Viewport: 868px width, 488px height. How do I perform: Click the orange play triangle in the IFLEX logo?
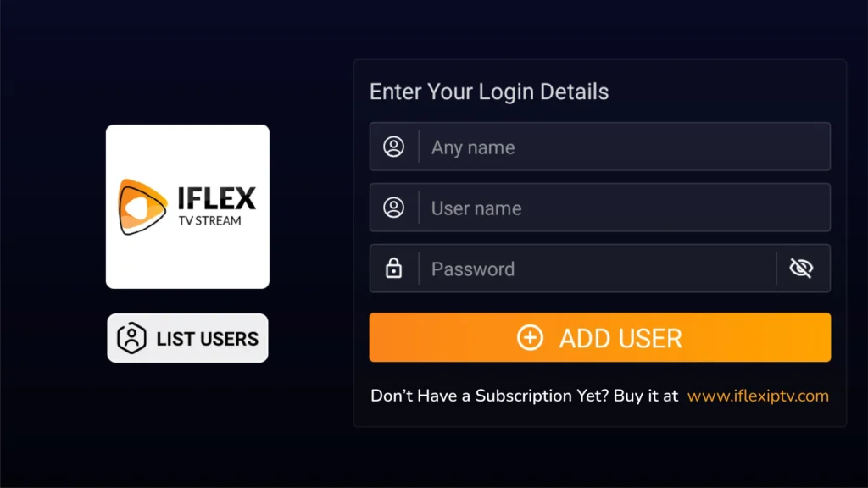140,205
